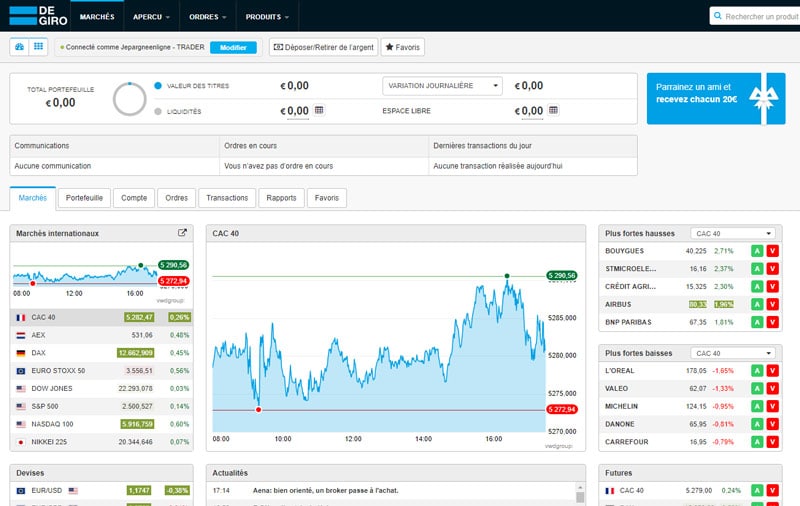Open the APERCU dropdown menu
800x506 pixels.
pyautogui.click(x=152, y=17)
